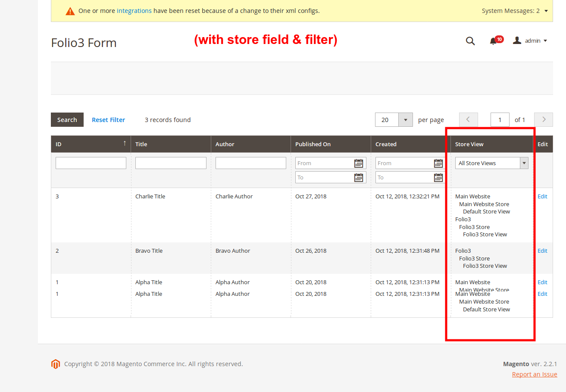Click the Search button
Viewport: 566px width, 392px height.
67,120
